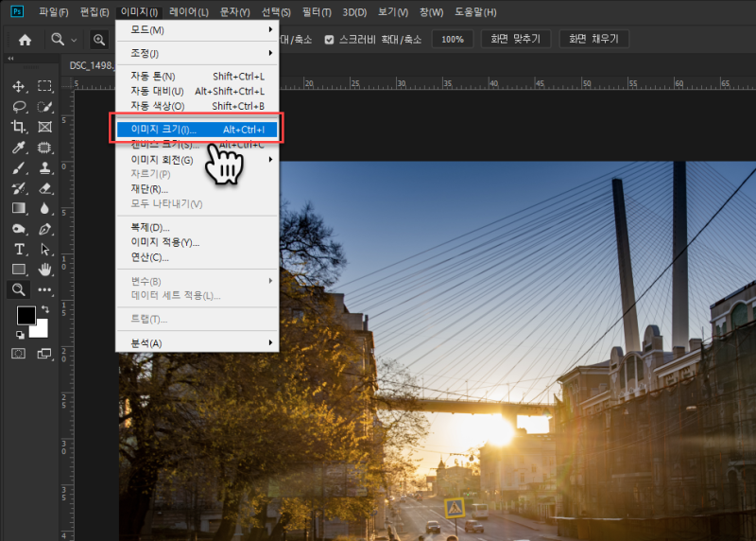Screen dimensions: 756x541
Task: Reset default foreground and background colors
Action: 20,335
